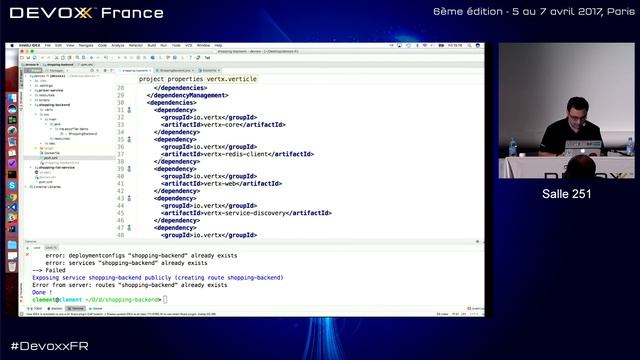Expand the External Libraries node
Screen dimensions: 640x360
pyautogui.click(x=25, y=187)
